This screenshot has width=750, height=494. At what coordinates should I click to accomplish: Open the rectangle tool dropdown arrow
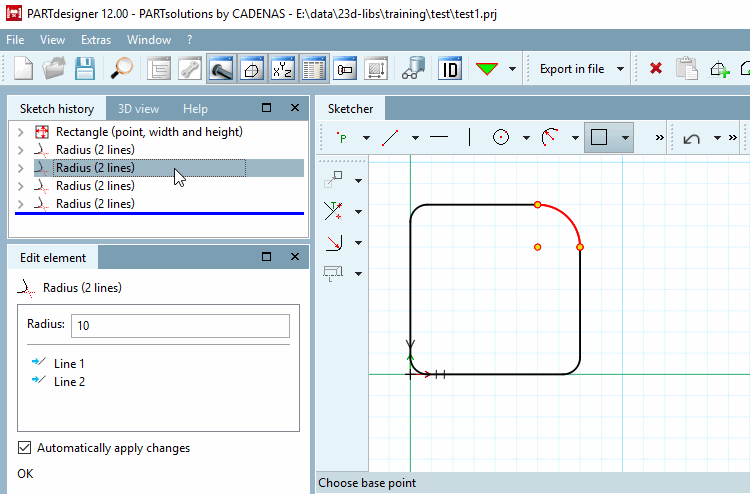coord(625,137)
